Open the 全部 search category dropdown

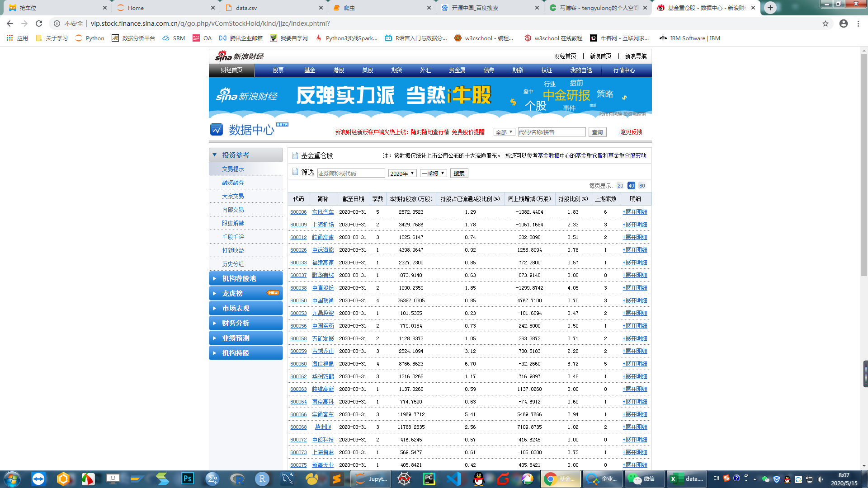tap(504, 132)
